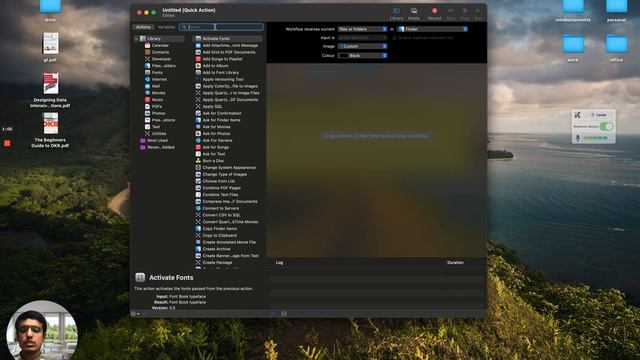The width and height of the screenshot is (640, 360).
Task: Click the Log column header
Action: [x=279, y=262]
